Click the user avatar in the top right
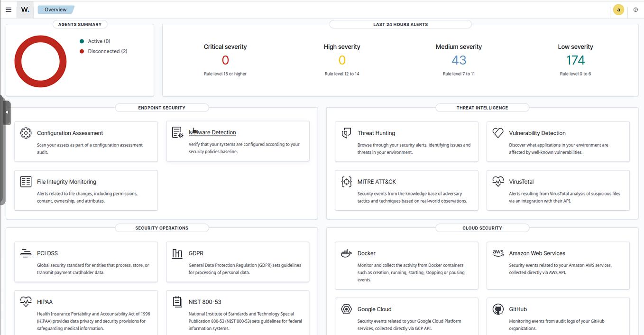This screenshot has width=644, height=335. click(x=618, y=9)
